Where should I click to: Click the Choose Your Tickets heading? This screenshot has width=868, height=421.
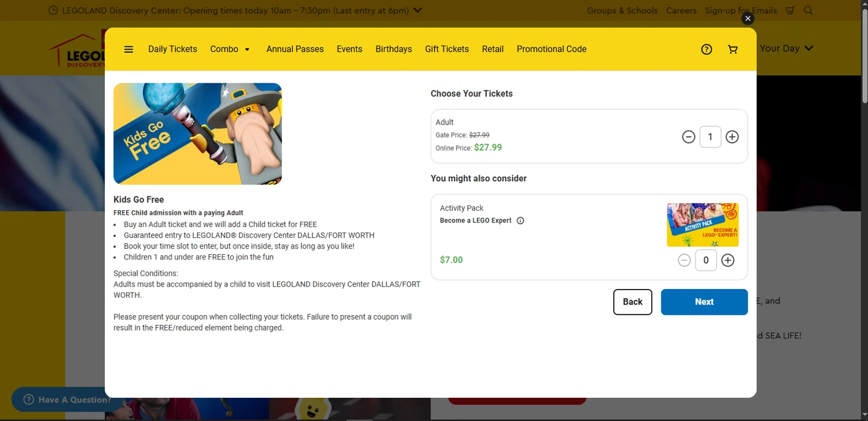click(472, 94)
